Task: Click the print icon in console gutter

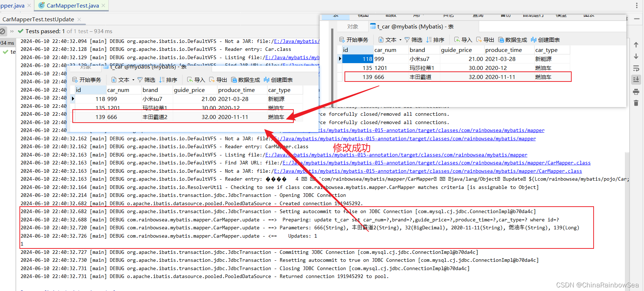Action: (636, 92)
